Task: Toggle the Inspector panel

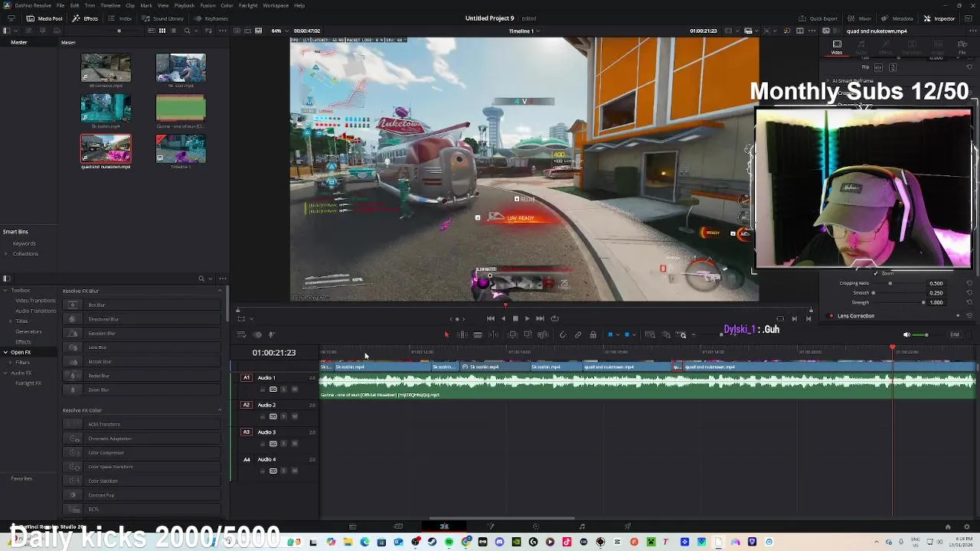Action: 939,18
